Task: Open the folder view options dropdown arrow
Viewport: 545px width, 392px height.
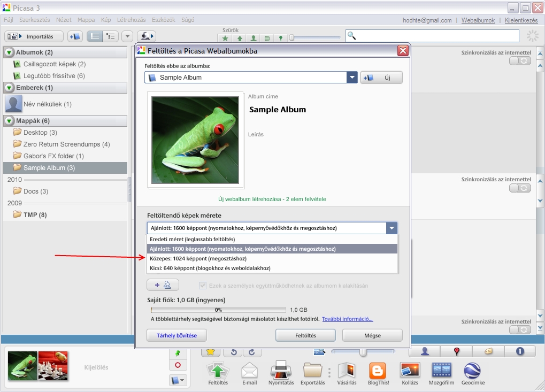Action: (x=128, y=36)
